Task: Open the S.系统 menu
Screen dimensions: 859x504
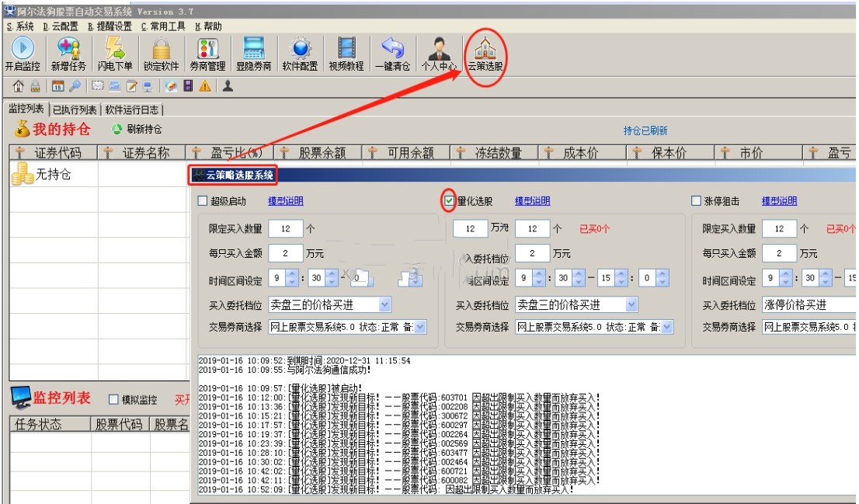Action: 20,26
